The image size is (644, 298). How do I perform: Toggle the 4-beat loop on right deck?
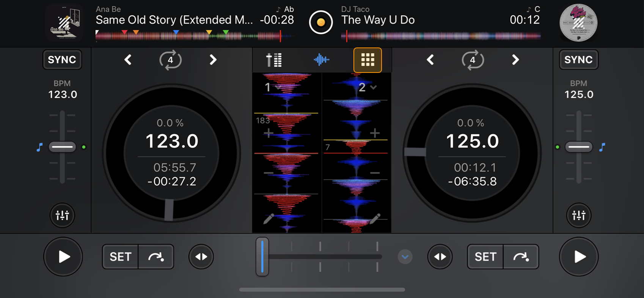pyautogui.click(x=473, y=60)
